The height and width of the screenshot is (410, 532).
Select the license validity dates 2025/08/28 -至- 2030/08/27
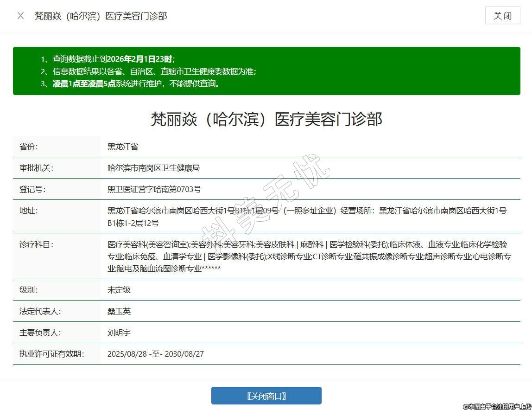coord(155,354)
